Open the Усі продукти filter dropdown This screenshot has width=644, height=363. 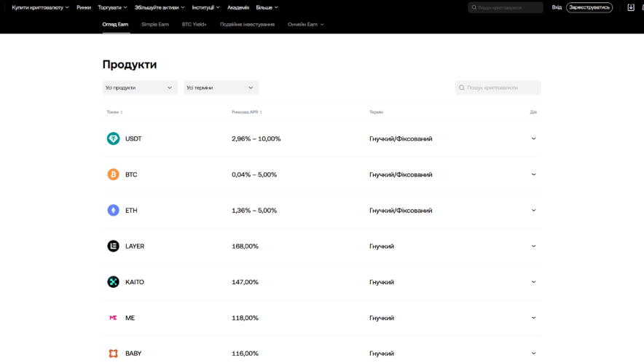[140, 87]
